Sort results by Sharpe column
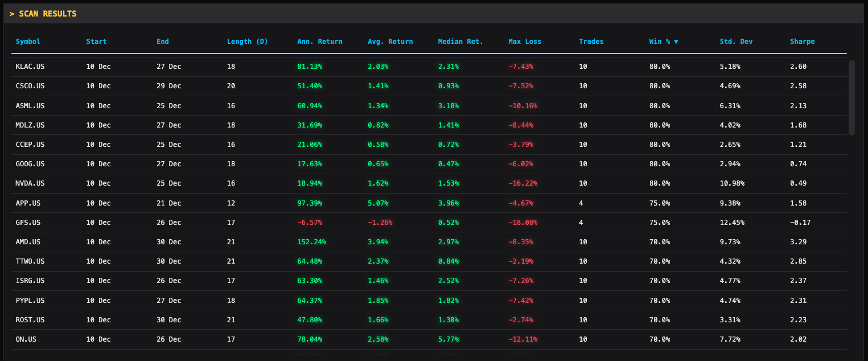The height and width of the screenshot is (361, 868). pos(802,42)
